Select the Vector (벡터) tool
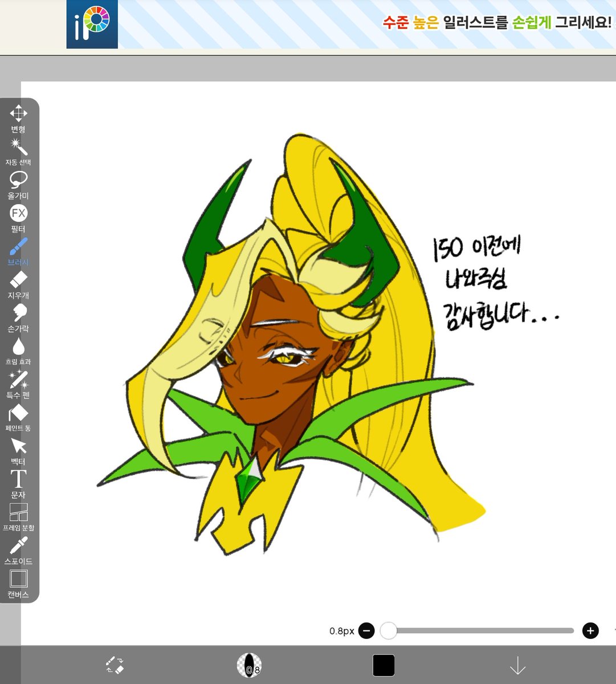The height and width of the screenshot is (684, 616). click(18, 451)
